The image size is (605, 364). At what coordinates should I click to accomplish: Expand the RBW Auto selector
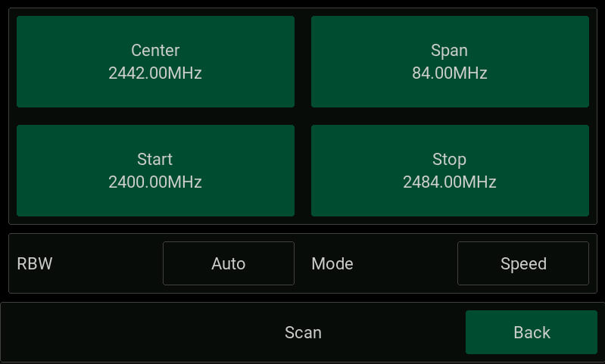point(228,263)
